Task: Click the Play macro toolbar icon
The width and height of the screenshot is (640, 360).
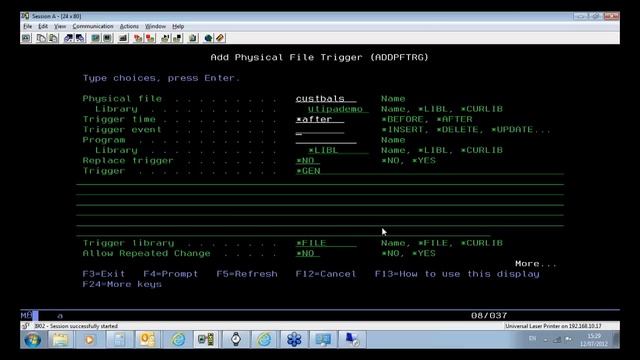Action: [165, 38]
